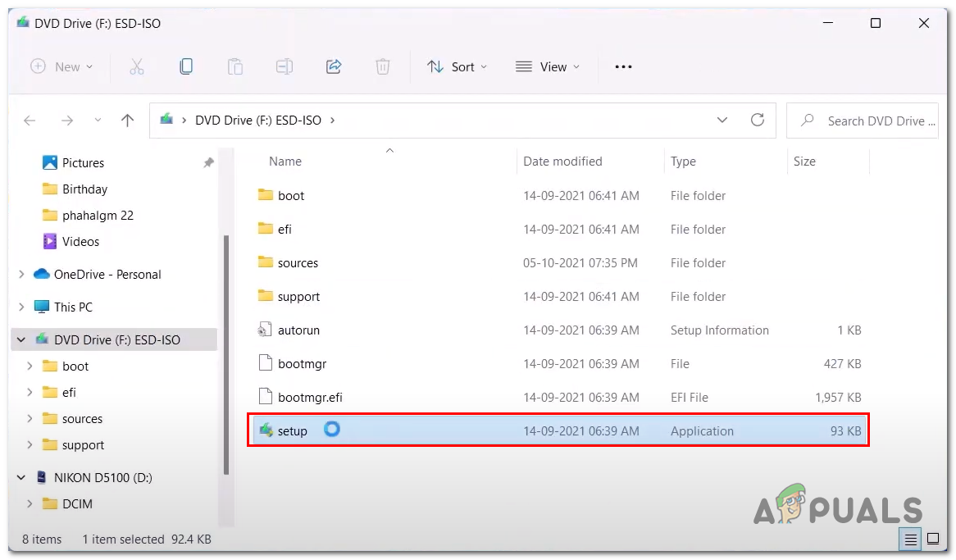Open the View options menu
The height and width of the screenshot is (560, 956).
pyautogui.click(x=547, y=66)
